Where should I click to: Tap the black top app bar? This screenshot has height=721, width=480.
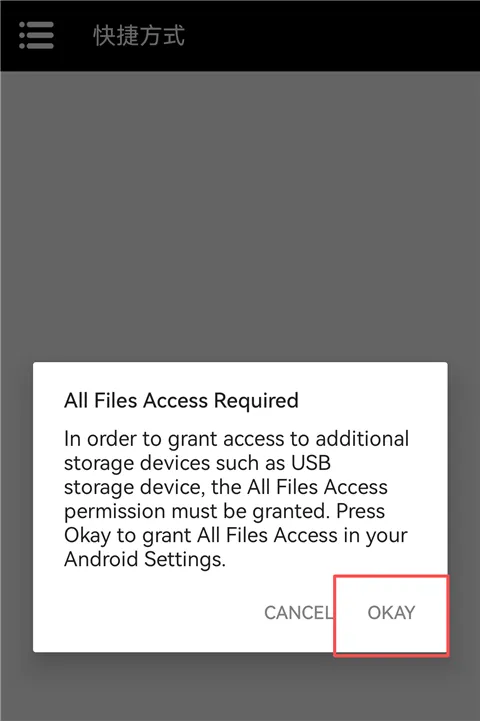240,35
